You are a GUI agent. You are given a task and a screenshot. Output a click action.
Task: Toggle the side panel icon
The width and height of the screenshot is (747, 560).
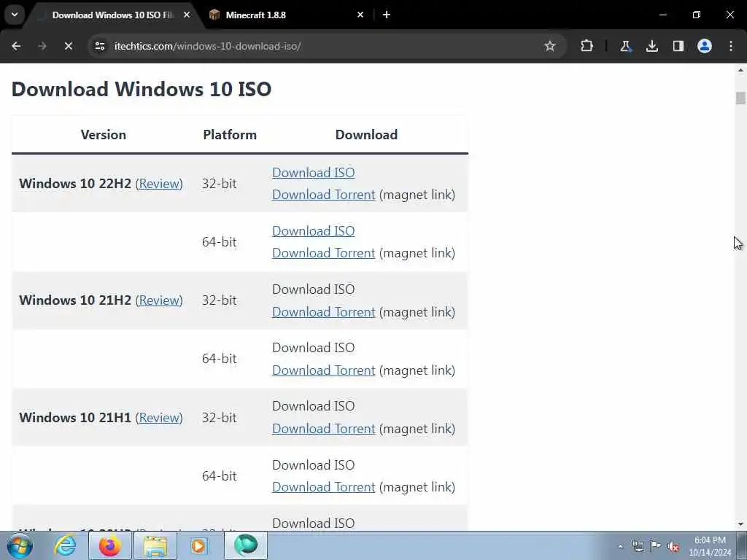(678, 46)
